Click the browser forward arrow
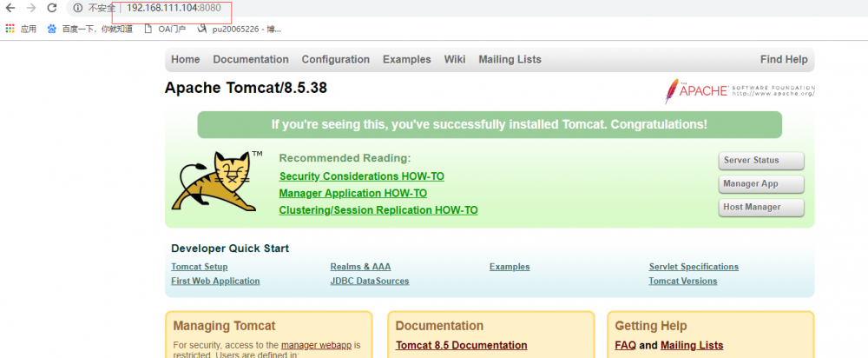Viewport: 868px width, 358px height. pos(31,8)
